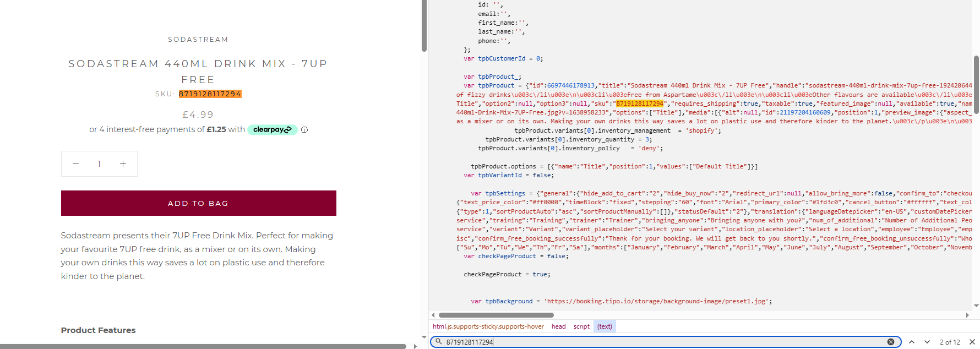Select the head breadcrumb item
Viewport: 980px width, 349px height.
559,326
